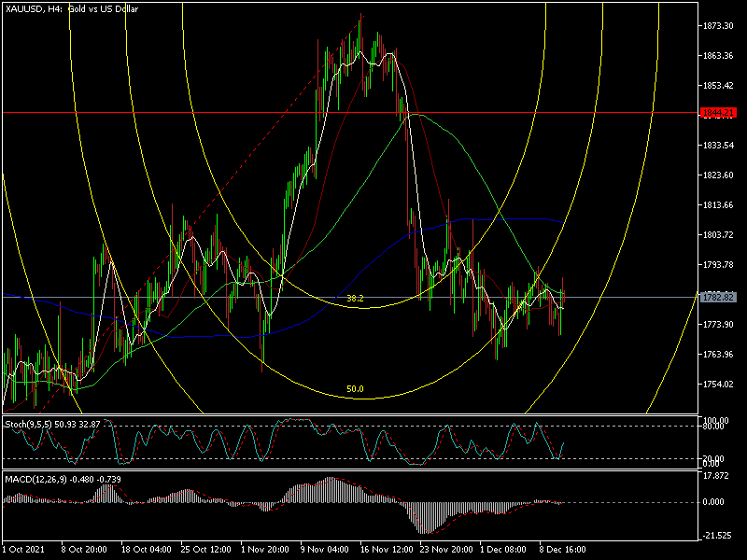Click the red 1844.21 price label
Screen dimensions: 747x560
coord(717,112)
